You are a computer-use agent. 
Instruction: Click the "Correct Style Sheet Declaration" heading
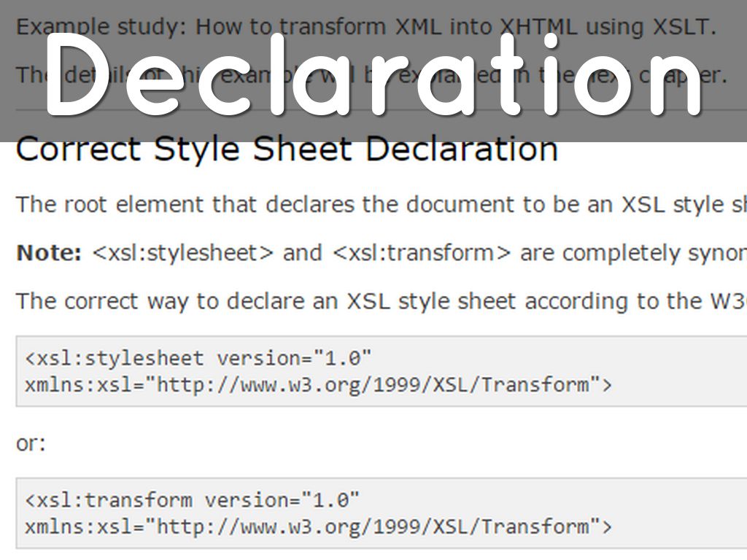[287, 150]
